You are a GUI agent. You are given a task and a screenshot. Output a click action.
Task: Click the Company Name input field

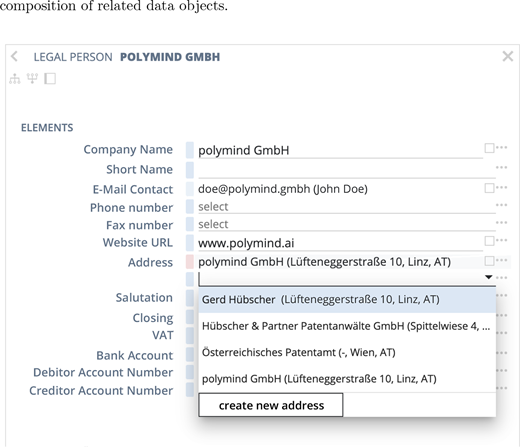340,150
